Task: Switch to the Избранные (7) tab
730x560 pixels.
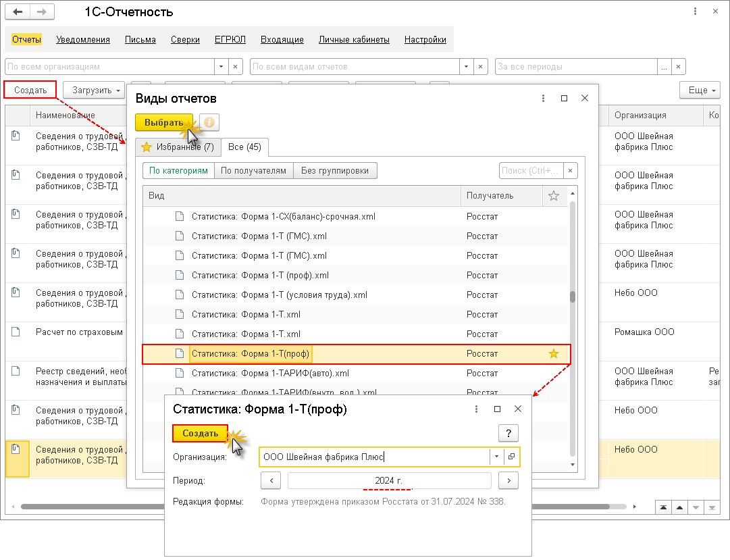Action: (x=178, y=147)
